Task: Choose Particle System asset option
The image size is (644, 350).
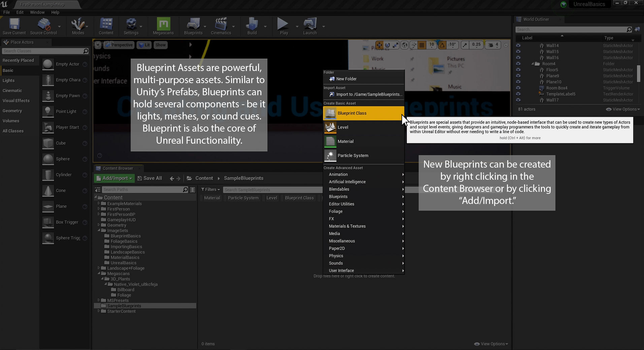Action: 364,155
